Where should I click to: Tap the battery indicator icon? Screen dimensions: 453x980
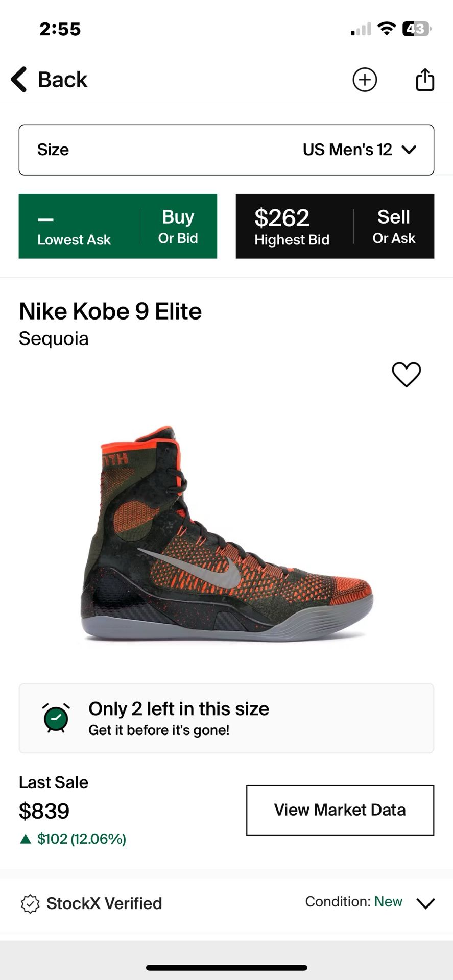point(417,29)
